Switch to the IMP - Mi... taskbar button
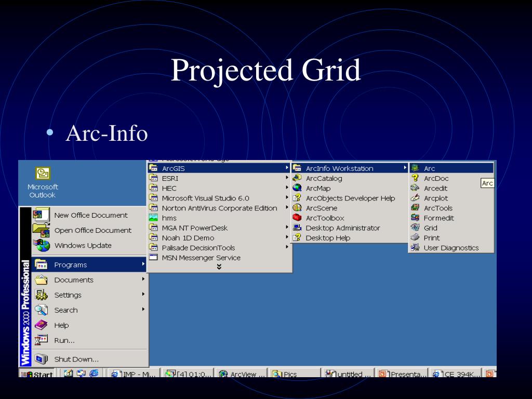 click(x=135, y=373)
